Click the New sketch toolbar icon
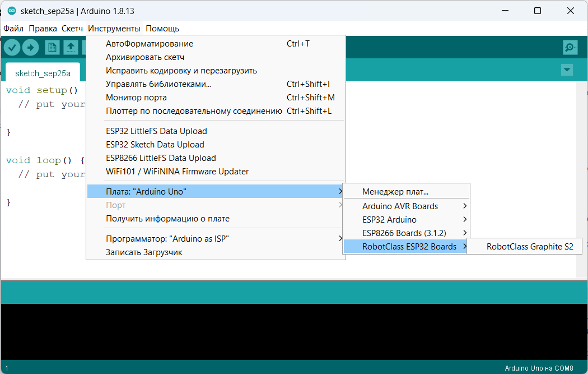This screenshot has width=588, height=374. (52, 47)
